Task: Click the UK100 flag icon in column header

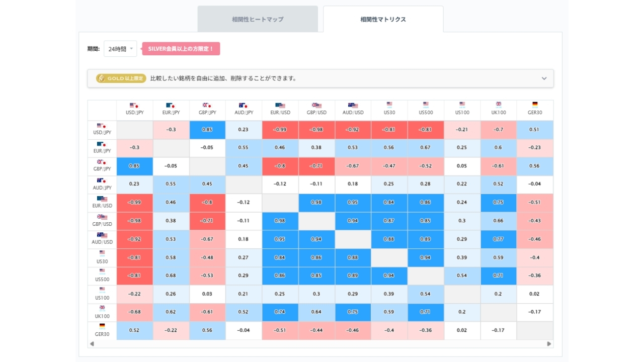Action: (499, 105)
